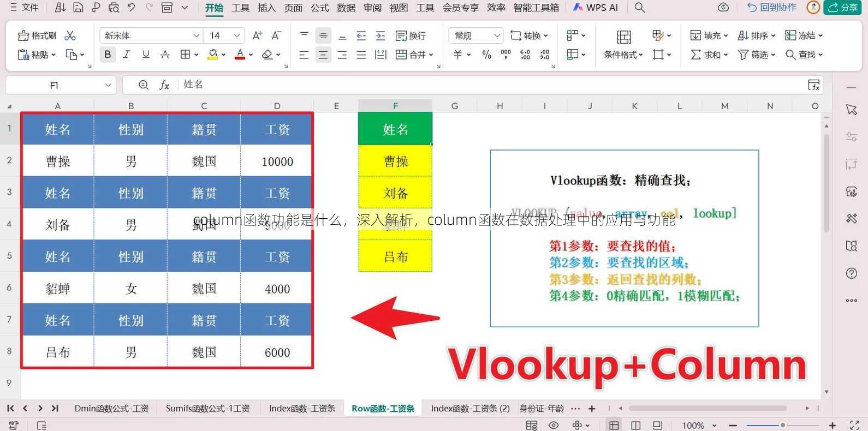Screen dimensions: 868x431
Task: Open the 文件 file menu
Action: tap(25, 8)
